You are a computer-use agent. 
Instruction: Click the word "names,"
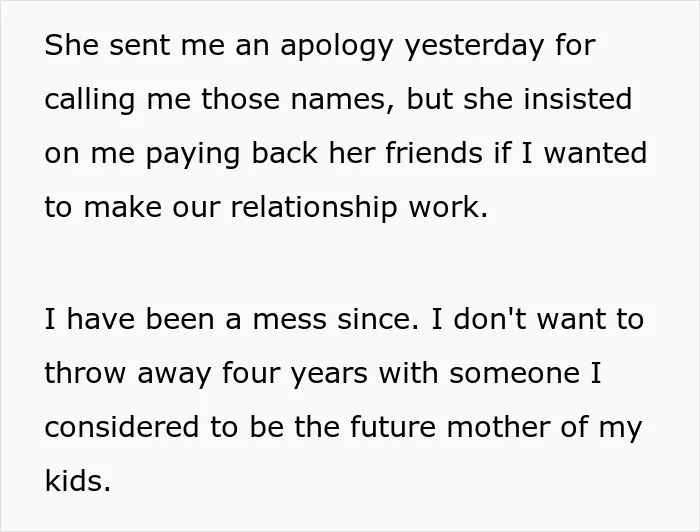pos(343,99)
